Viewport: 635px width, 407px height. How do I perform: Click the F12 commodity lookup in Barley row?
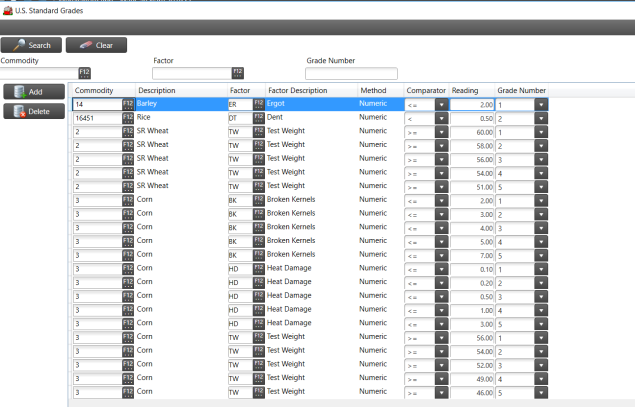(x=128, y=104)
